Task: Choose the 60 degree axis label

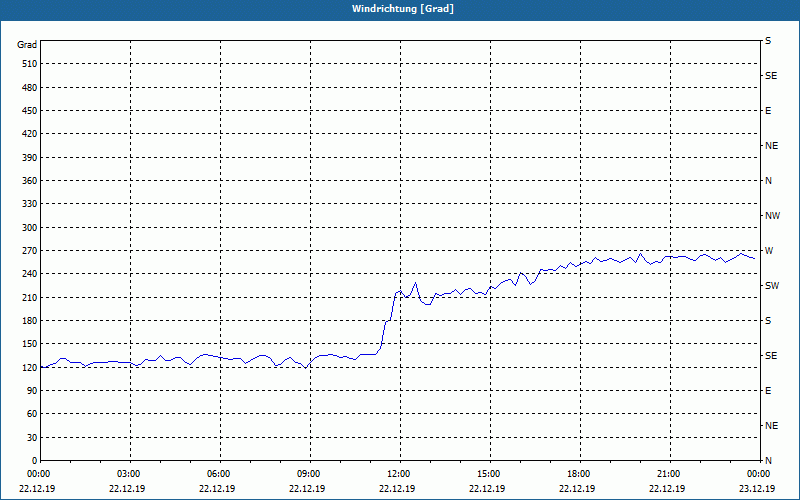Action: pyautogui.click(x=32, y=414)
